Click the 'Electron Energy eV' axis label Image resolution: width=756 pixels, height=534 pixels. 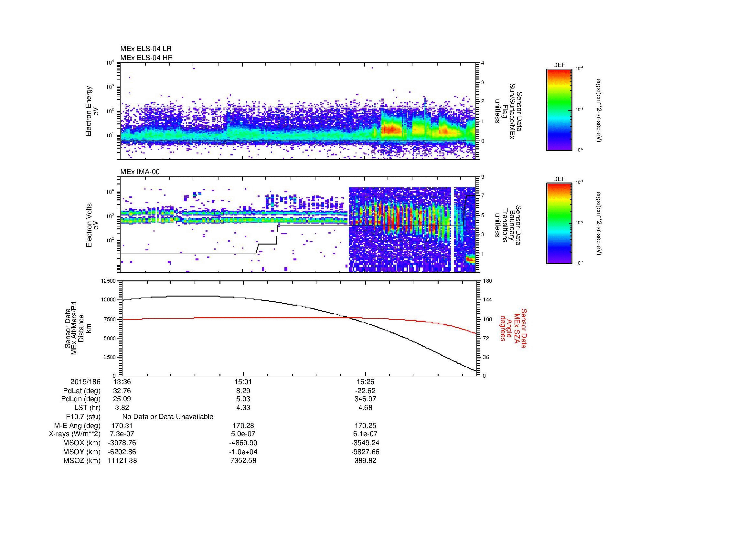[92, 111]
